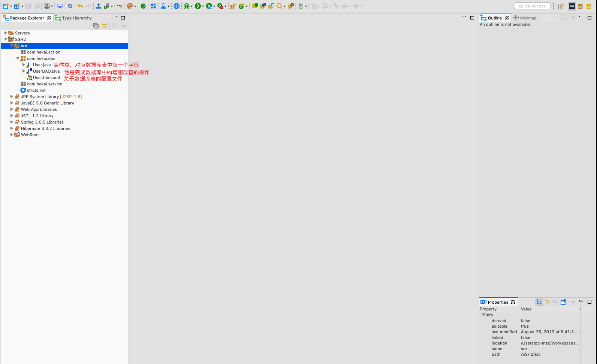Click the green Run button icon
The width and height of the screenshot is (597, 364).
(x=198, y=6)
